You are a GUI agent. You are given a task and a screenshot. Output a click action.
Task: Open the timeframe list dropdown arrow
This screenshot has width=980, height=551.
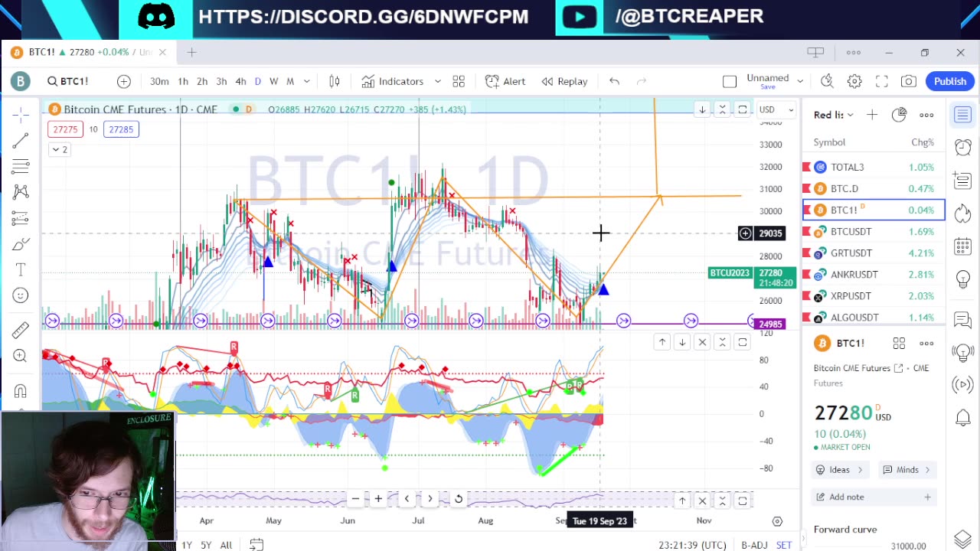point(306,81)
